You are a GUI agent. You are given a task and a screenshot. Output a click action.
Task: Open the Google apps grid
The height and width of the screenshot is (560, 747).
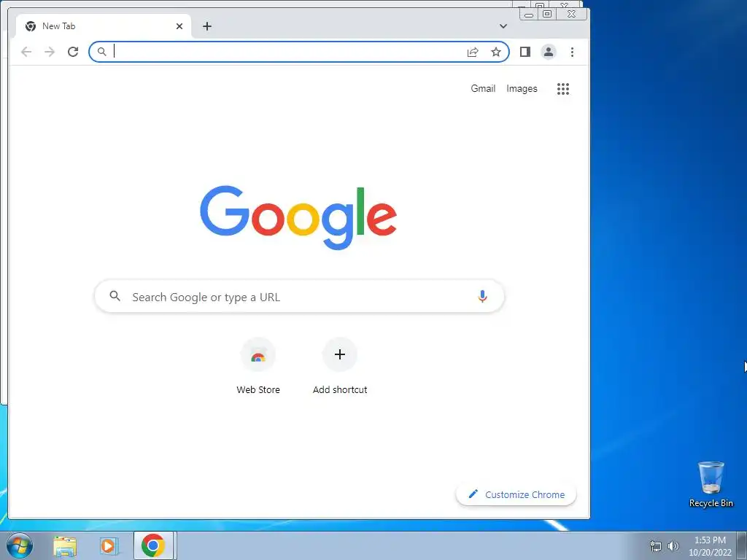click(563, 88)
